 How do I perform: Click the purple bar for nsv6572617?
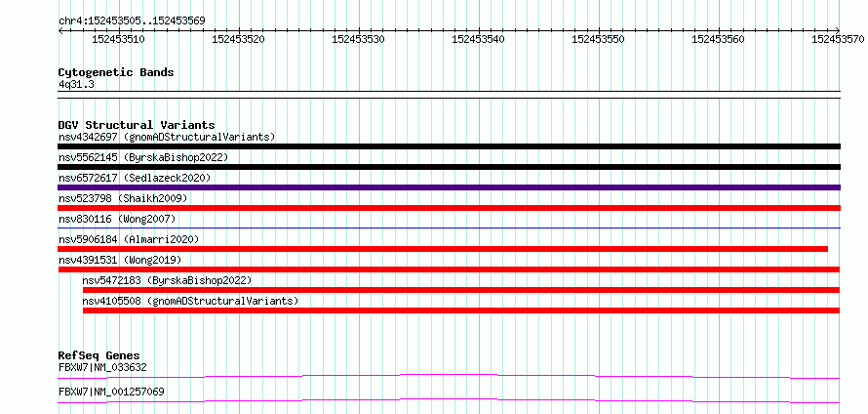(449, 187)
